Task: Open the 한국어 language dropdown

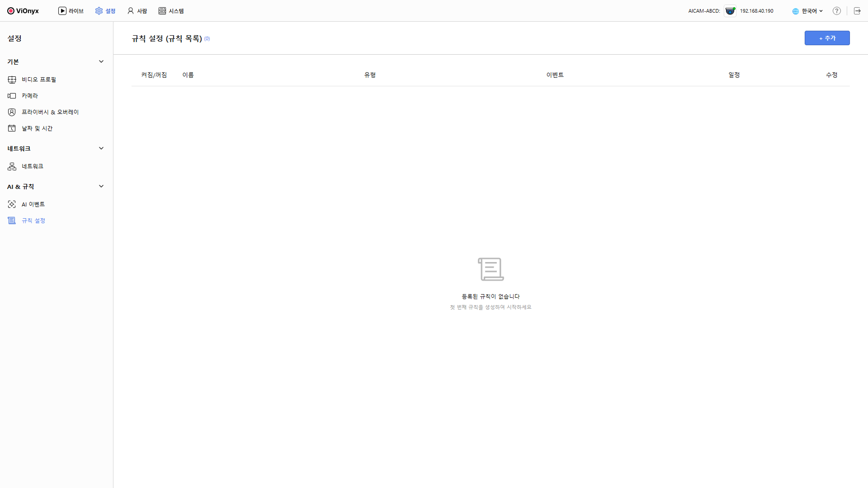Action: [807, 11]
